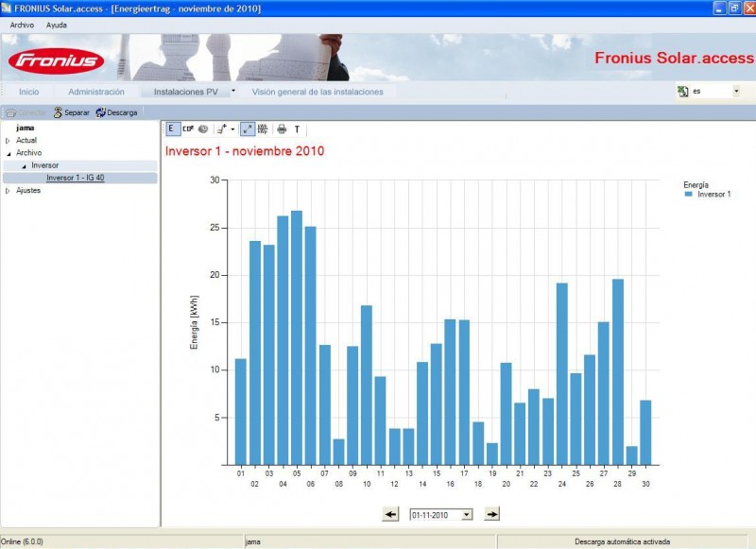The height and width of the screenshot is (549, 756).
Task: Open the 01-11-2010 date dropdown
Action: (466, 515)
